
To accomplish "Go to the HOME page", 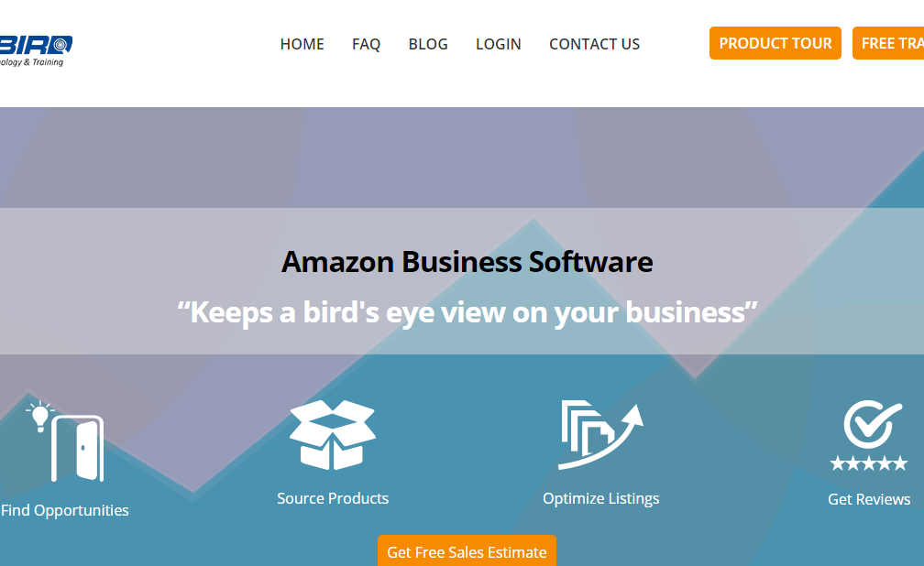I will [302, 44].
